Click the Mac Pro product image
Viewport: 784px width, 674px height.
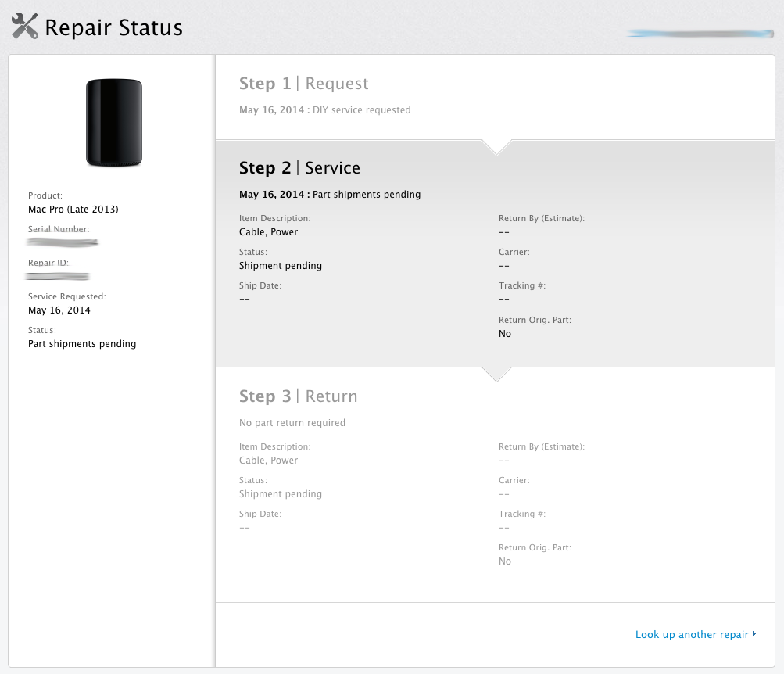[x=114, y=123]
